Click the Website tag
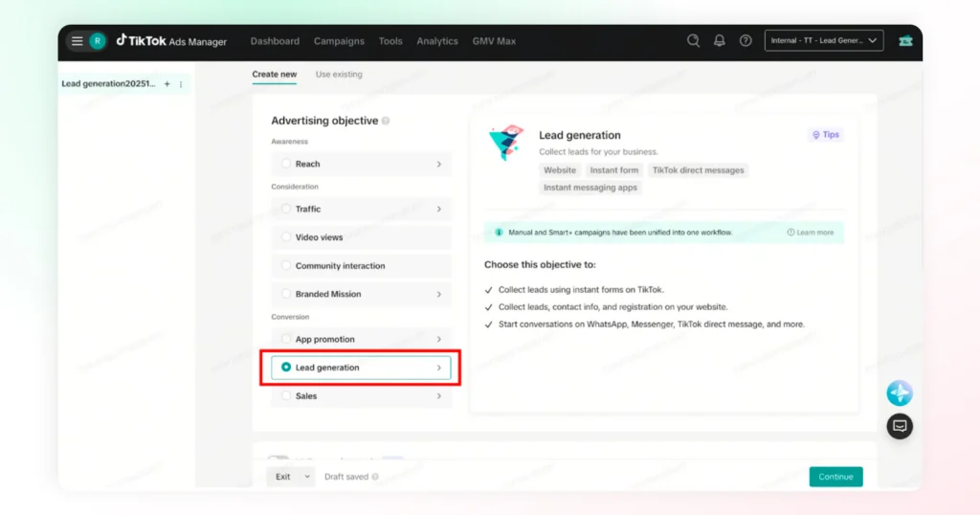Viewport: 980px width, 515px height. [559, 170]
